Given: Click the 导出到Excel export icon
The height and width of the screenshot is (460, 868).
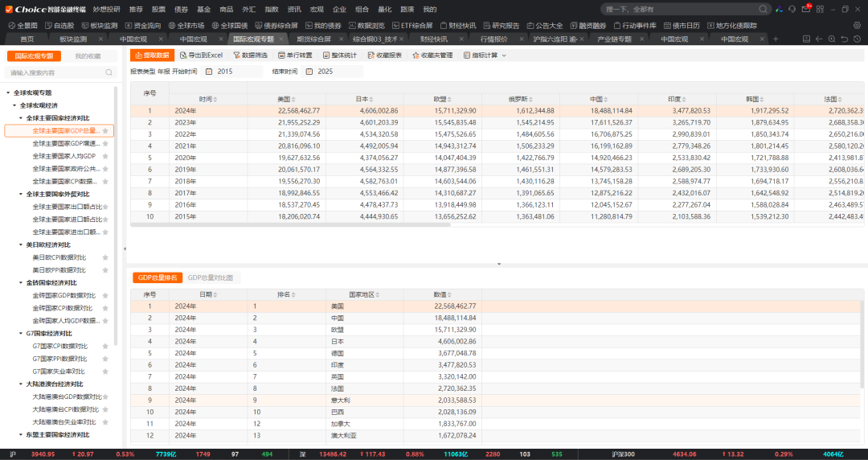Looking at the screenshot, I should (182, 55).
